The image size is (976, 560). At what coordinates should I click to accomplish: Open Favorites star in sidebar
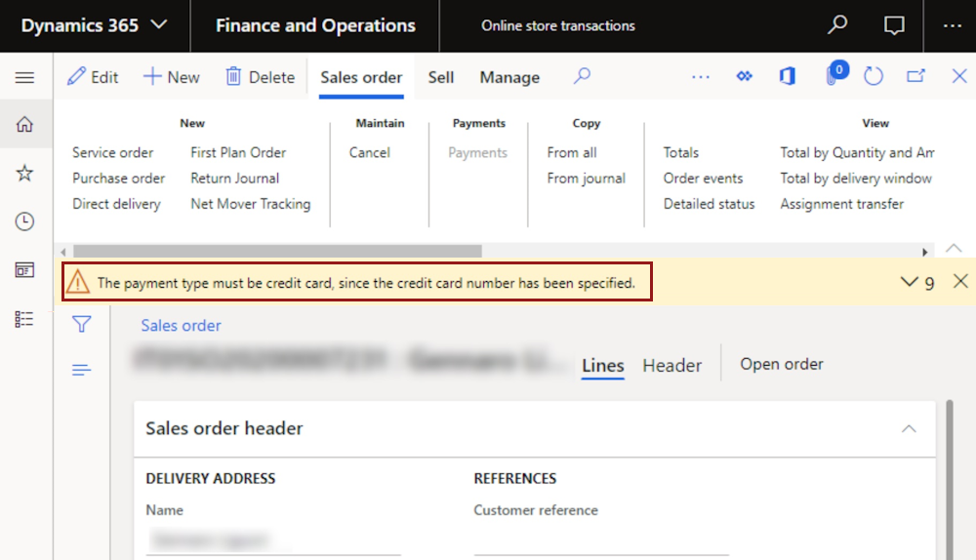(25, 173)
